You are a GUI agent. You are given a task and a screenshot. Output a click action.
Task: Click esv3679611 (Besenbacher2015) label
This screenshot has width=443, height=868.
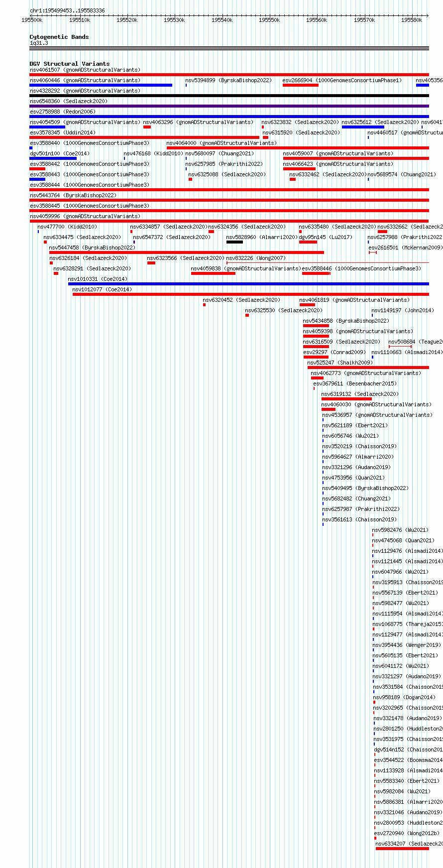click(x=355, y=383)
